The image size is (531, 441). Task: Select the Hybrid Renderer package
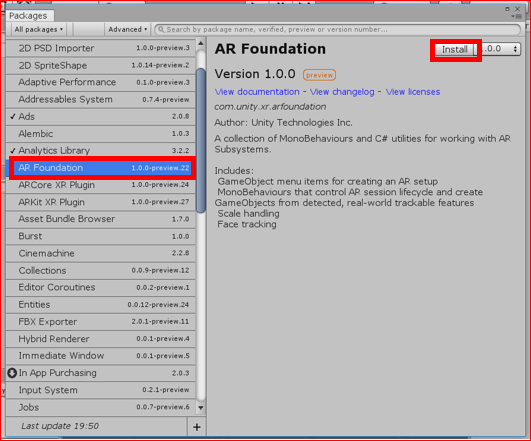coord(101,339)
